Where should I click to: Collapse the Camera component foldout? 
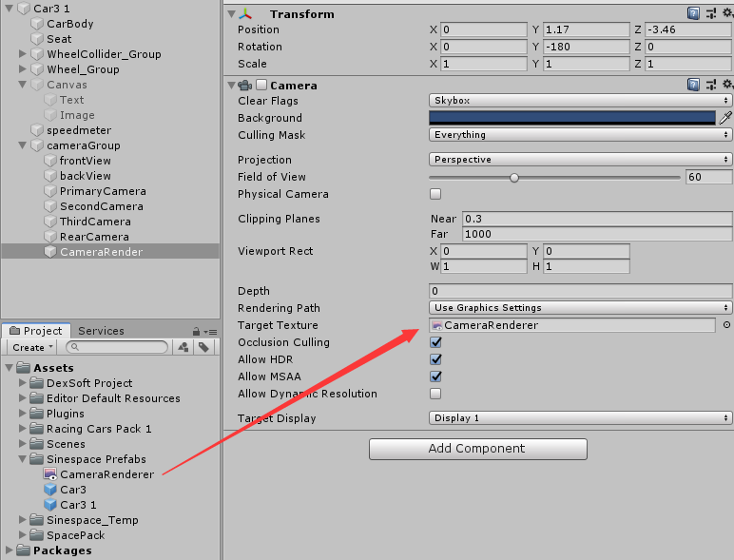[231, 86]
